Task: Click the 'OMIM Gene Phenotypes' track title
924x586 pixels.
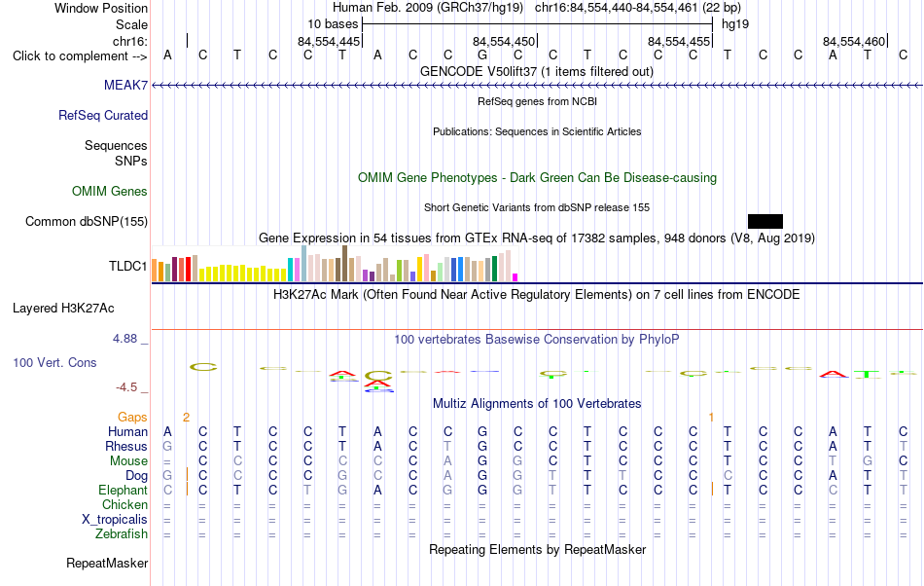Action: [537, 177]
